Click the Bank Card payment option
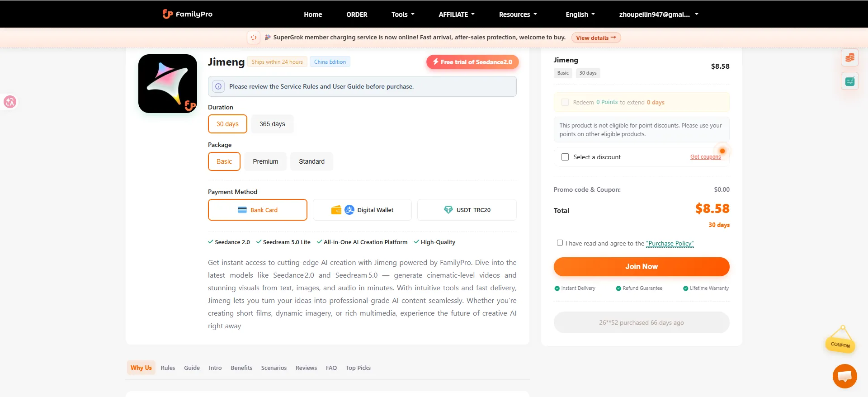This screenshot has height=397, width=868. [258, 210]
